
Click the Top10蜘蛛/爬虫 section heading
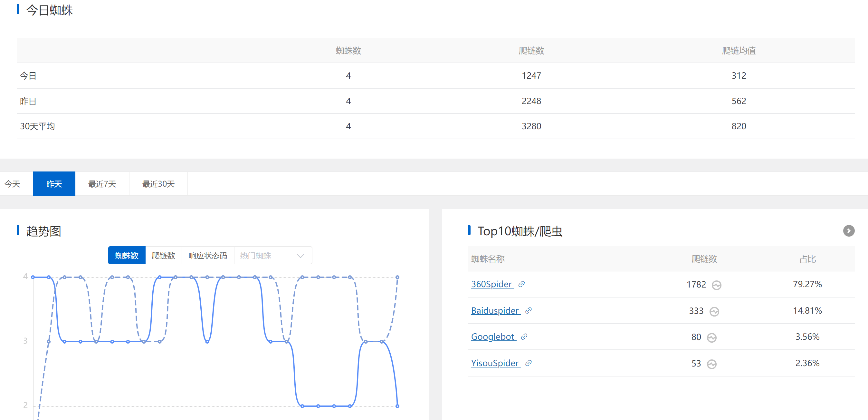coord(520,231)
